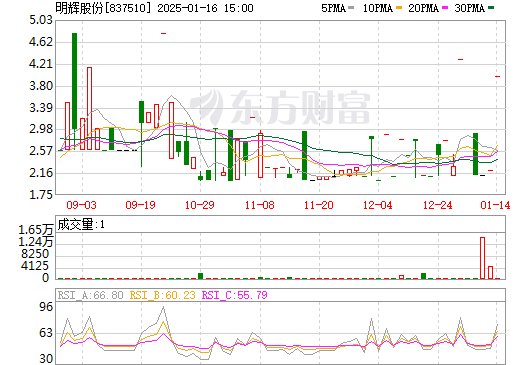Click the 11-20 date axis label
520x365 pixels.
pos(319,205)
